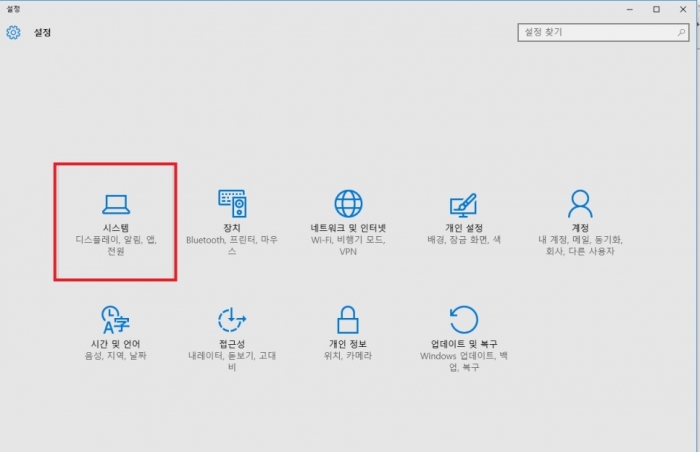Click the 네트워크 및 인터넷 label
The height and width of the screenshot is (452, 700).
tap(348, 228)
